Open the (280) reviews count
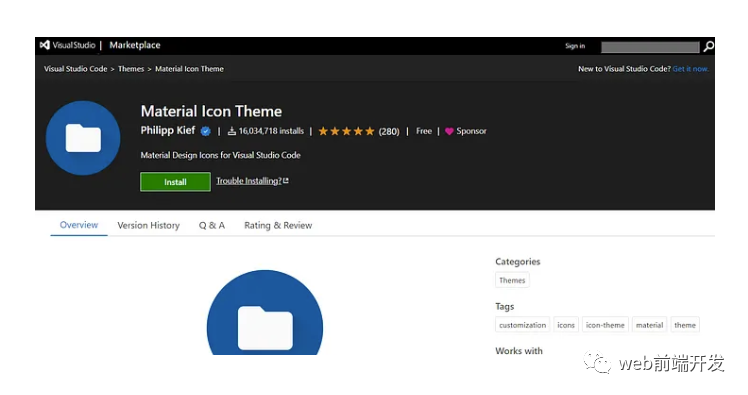 pyautogui.click(x=389, y=131)
